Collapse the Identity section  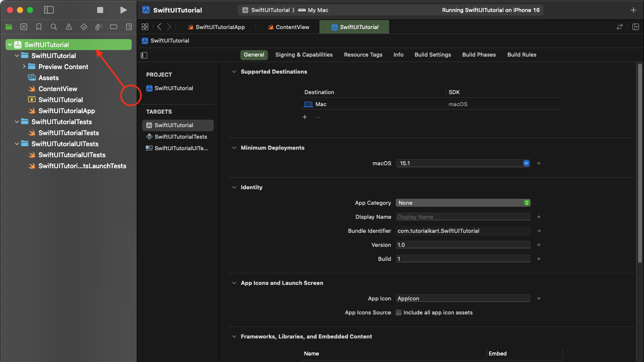[233, 187]
